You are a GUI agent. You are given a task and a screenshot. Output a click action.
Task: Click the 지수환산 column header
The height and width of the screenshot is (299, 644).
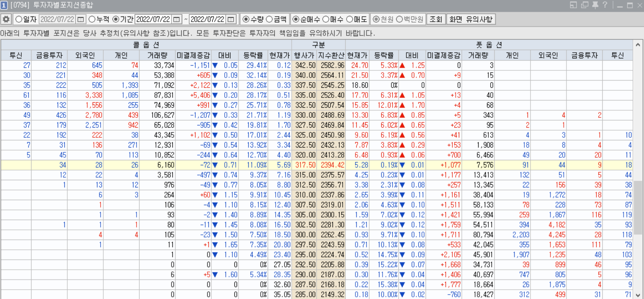pos(330,55)
